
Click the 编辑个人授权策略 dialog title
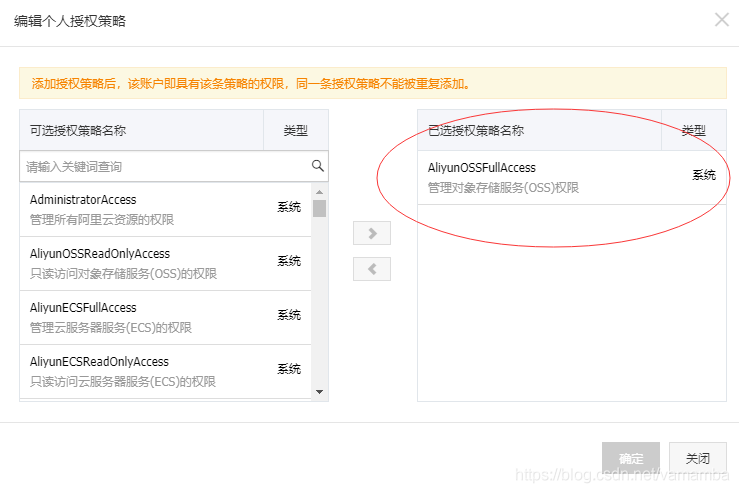click(70, 21)
